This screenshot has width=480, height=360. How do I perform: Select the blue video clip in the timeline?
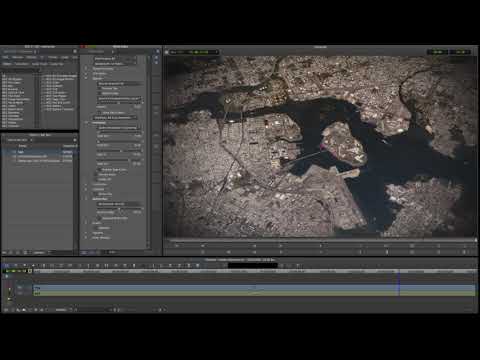click(254, 287)
